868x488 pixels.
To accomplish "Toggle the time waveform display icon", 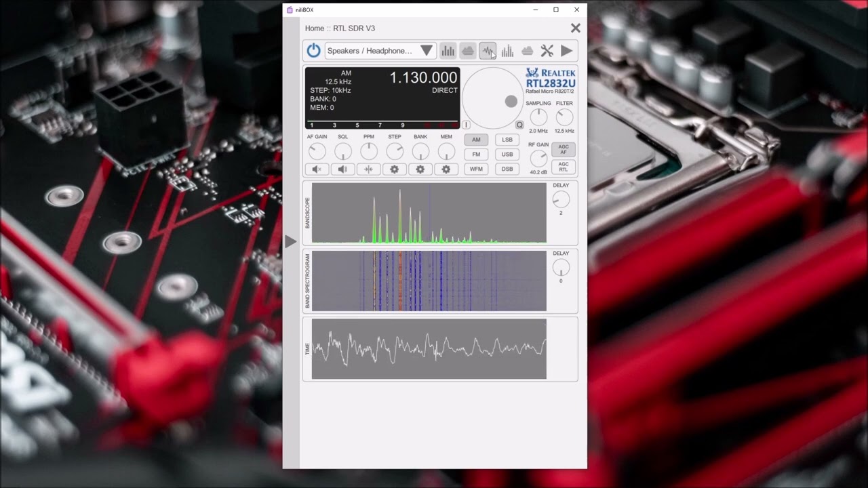I will click(x=488, y=51).
